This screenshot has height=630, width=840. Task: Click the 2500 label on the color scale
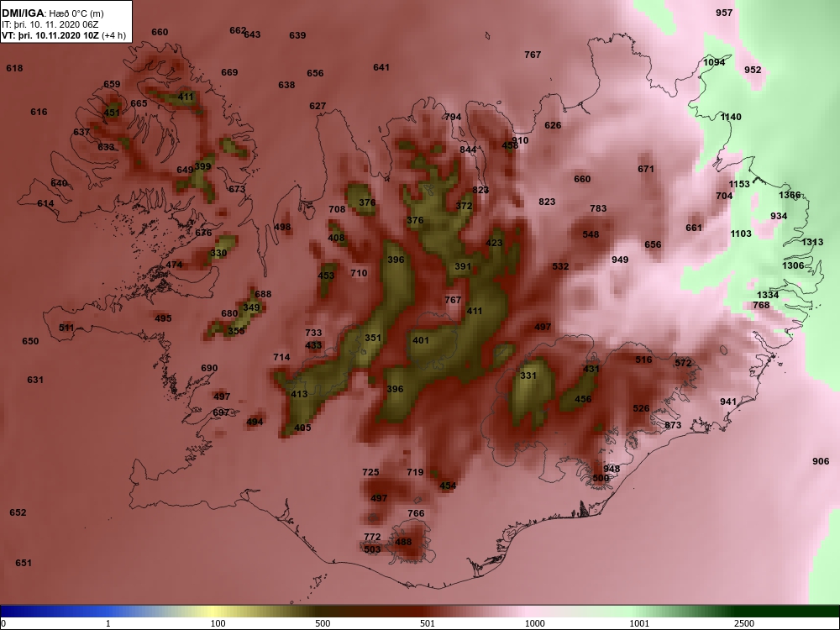pyautogui.click(x=744, y=623)
